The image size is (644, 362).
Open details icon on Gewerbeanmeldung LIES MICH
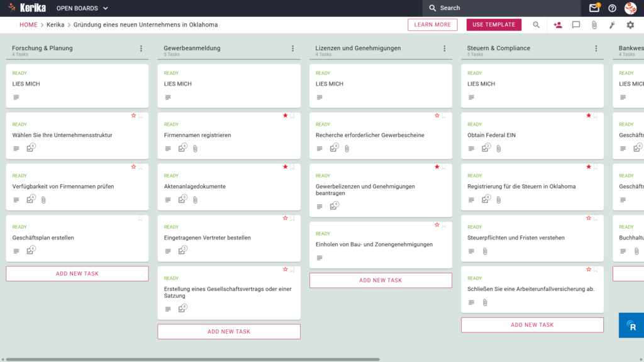(168, 97)
